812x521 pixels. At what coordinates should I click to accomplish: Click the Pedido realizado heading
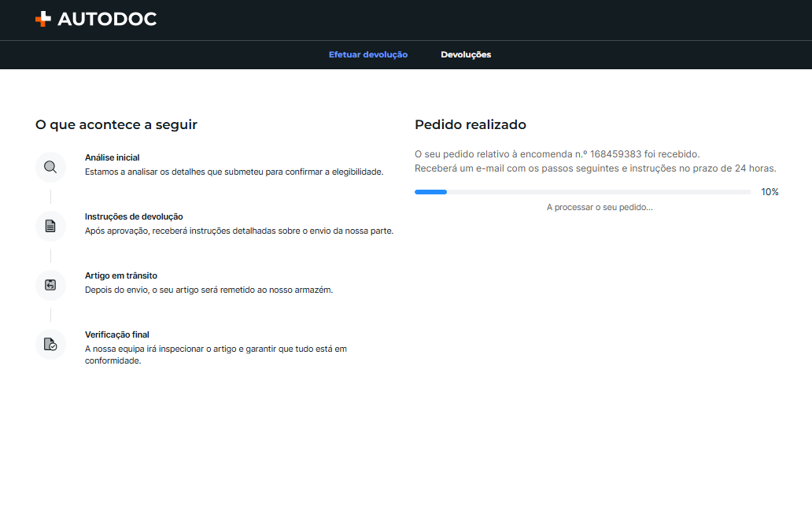coord(471,125)
